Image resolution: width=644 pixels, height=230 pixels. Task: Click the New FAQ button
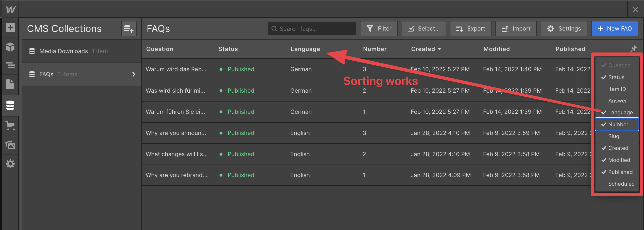pos(614,29)
